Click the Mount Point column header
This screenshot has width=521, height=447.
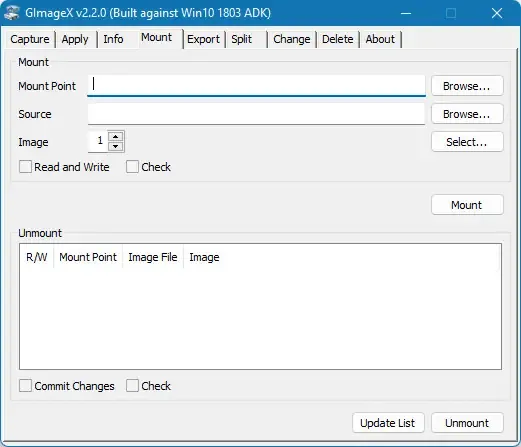(88, 257)
